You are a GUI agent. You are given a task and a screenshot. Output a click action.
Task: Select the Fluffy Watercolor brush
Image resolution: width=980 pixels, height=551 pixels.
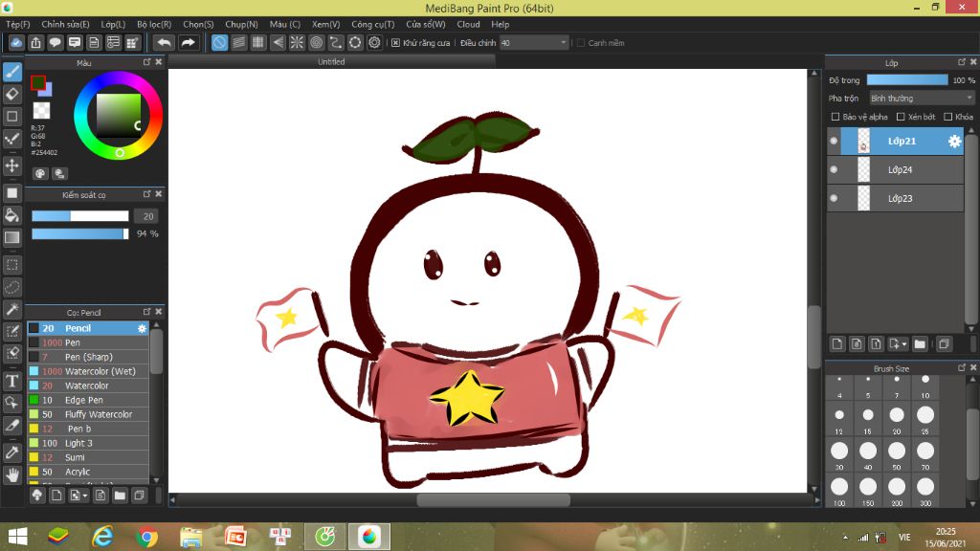pyautogui.click(x=88, y=414)
